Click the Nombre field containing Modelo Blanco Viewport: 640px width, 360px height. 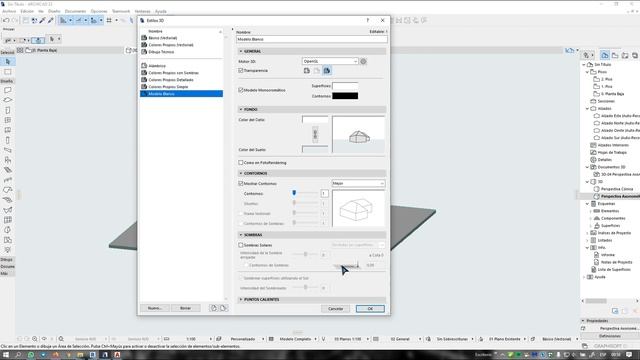point(311,39)
